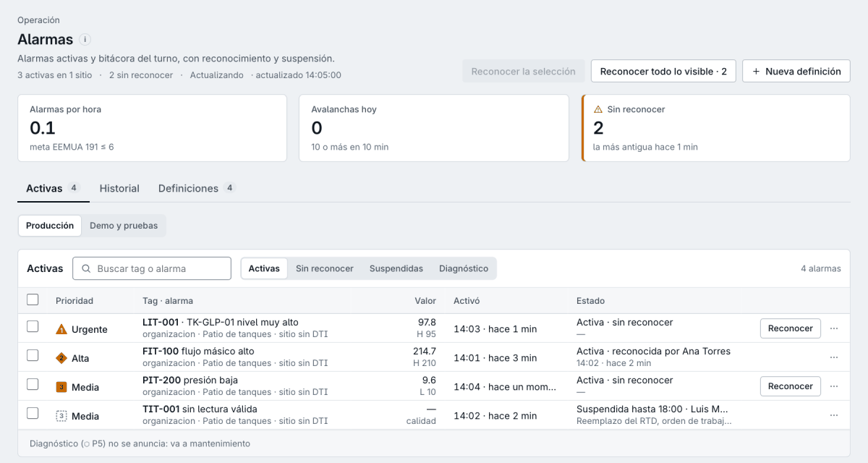Switch to the Historial tab
Viewport: 868px width, 463px height.
[119, 188]
